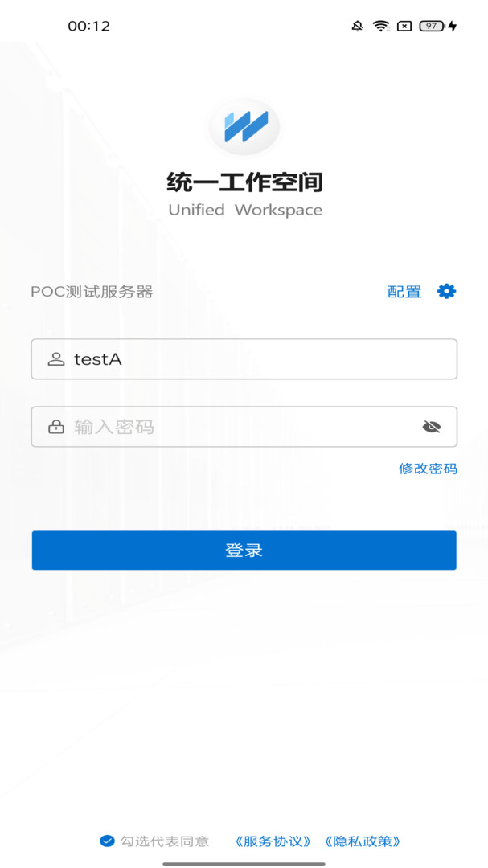Click the padlock icon in password field
Image resolution: width=488 pixels, height=868 pixels.
coord(56,427)
